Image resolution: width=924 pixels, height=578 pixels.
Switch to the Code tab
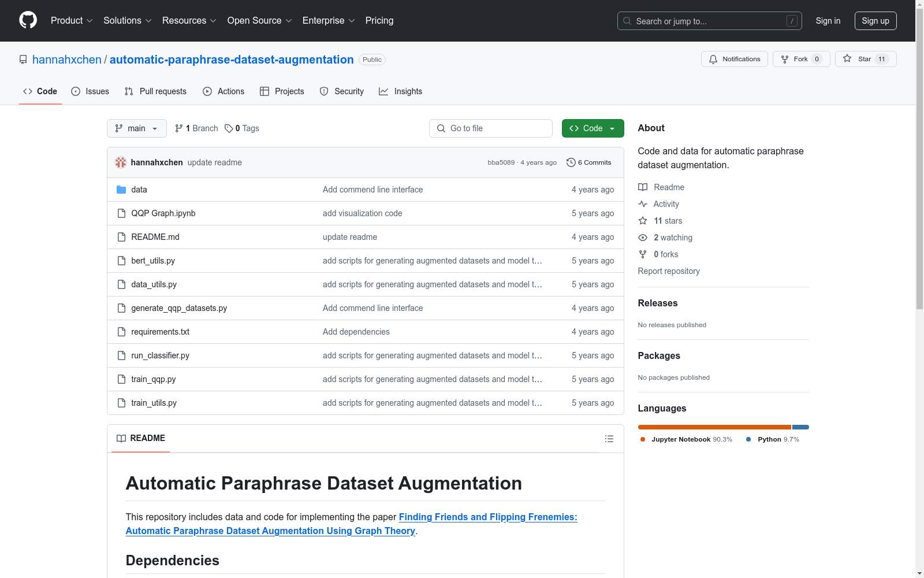point(40,91)
